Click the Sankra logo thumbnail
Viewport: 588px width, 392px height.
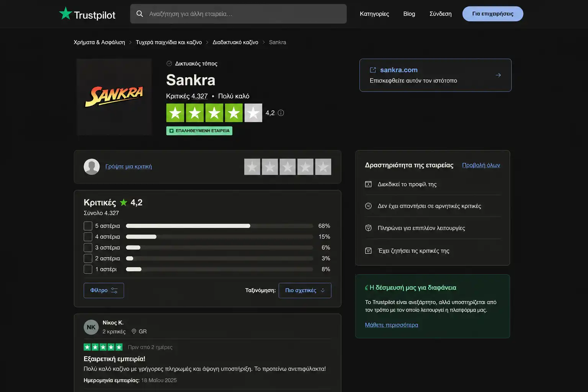pyautogui.click(x=114, y=97)
